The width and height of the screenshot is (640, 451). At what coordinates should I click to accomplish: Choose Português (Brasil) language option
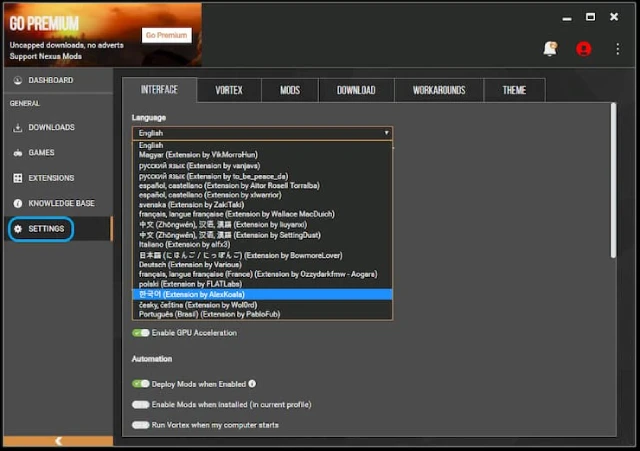[262, 314]
